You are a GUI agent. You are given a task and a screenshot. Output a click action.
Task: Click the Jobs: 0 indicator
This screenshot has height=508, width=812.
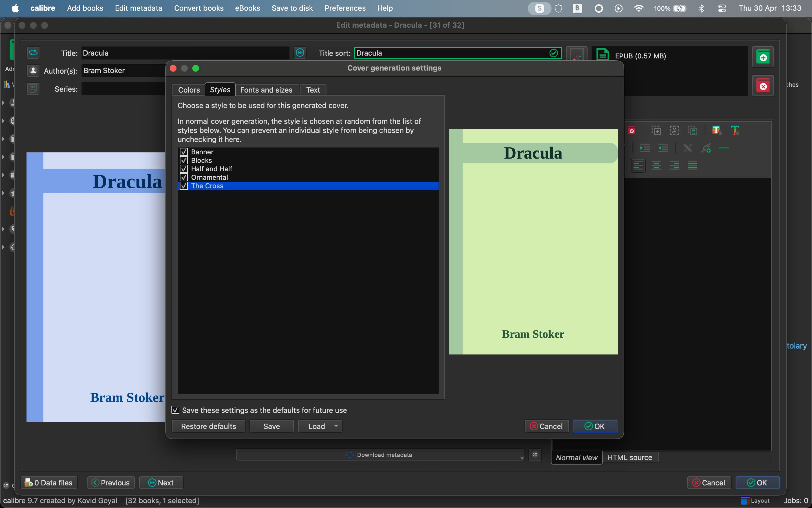[796, 501]
